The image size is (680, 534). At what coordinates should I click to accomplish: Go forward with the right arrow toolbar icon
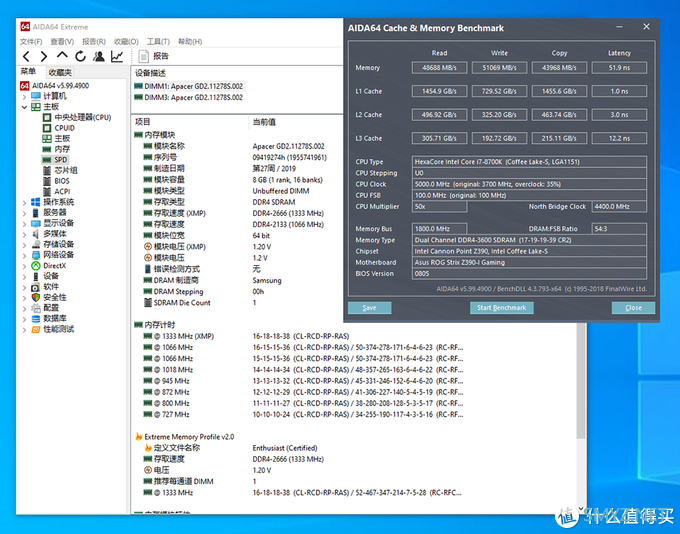pyautogui.click(x=44, y=56)
